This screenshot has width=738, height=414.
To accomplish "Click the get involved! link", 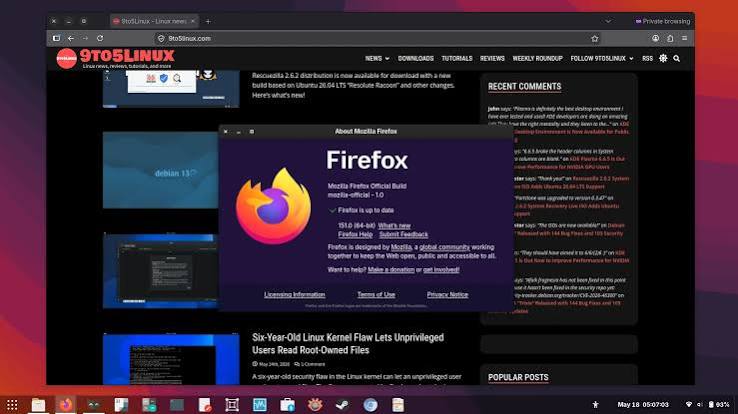I will 441,270.
